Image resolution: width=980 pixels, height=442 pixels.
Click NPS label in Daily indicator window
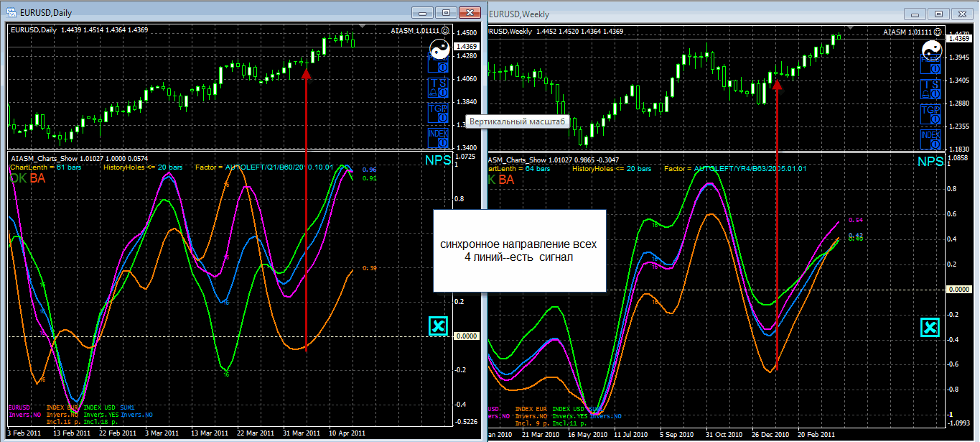click(x=438, y=161)
